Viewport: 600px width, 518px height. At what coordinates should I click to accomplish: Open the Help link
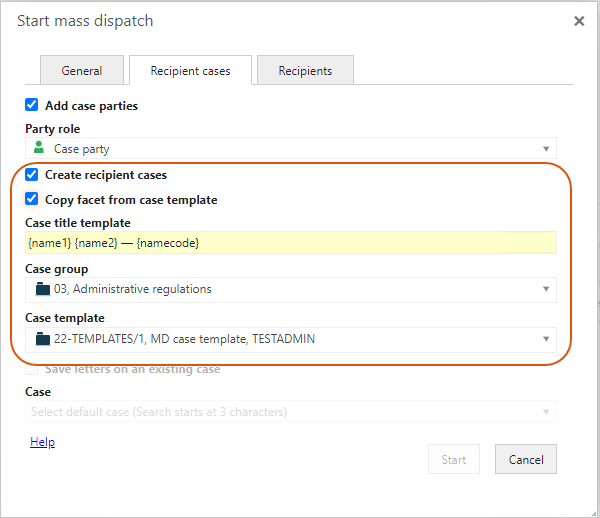click(x=42, y=442)
